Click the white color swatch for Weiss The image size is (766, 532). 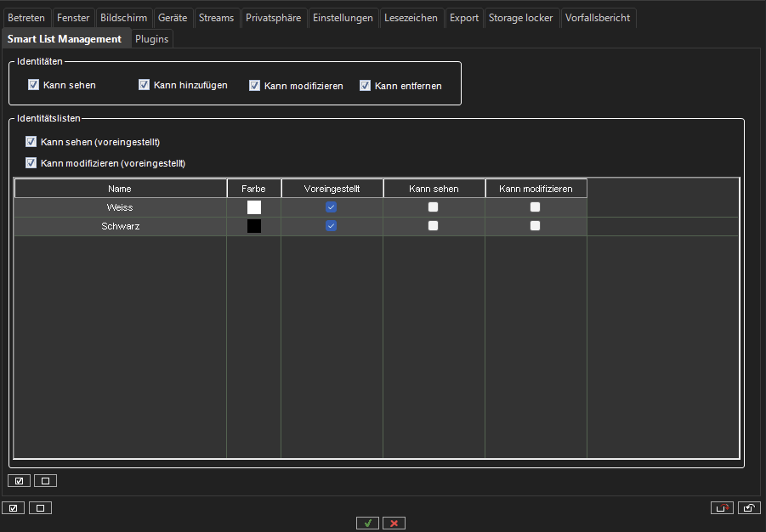[254, 207]
